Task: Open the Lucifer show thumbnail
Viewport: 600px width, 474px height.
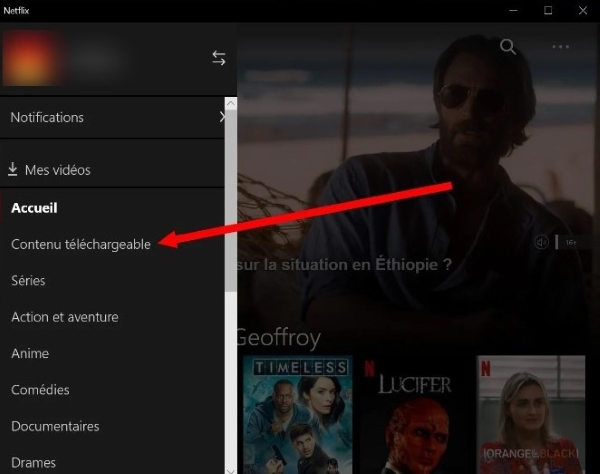Action: click(414, 414)
